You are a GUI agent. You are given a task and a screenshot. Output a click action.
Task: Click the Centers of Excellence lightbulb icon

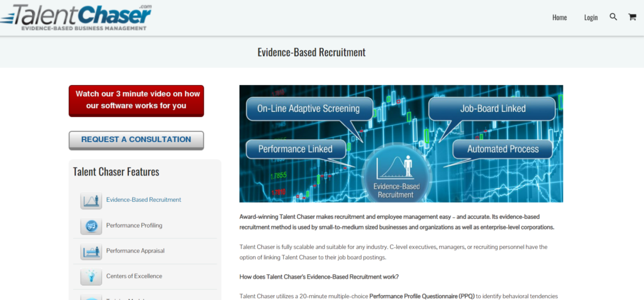(91, 277)
